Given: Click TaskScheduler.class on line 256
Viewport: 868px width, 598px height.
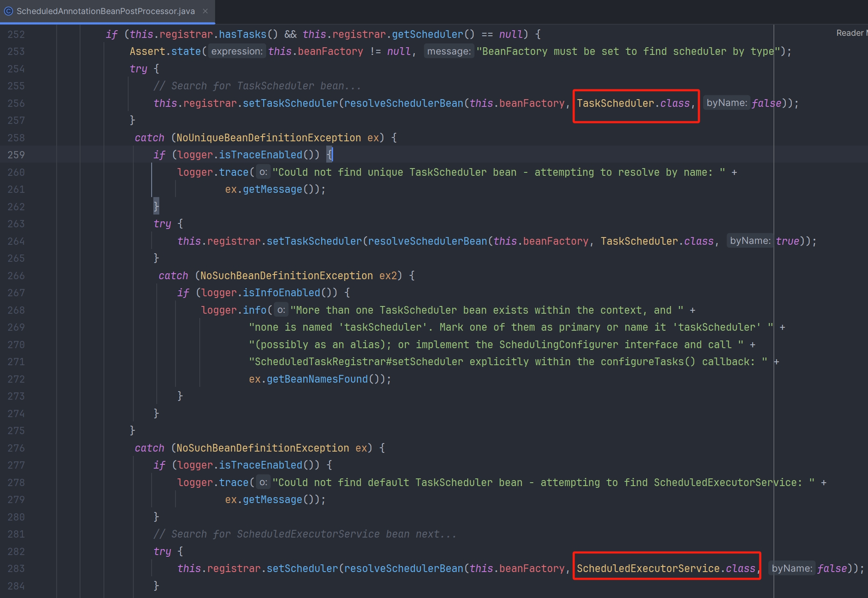Looking at the screenshot, I should point(633,103).
